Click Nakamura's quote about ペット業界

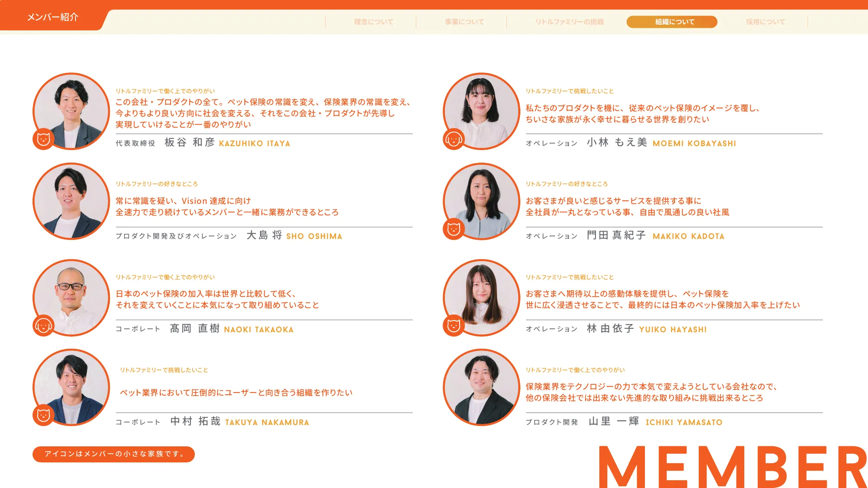(236, 393)
